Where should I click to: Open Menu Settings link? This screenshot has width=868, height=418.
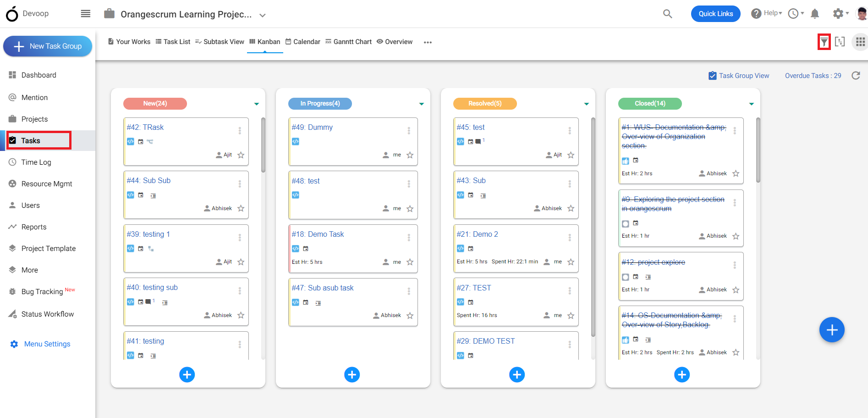(x=40, y=344)
